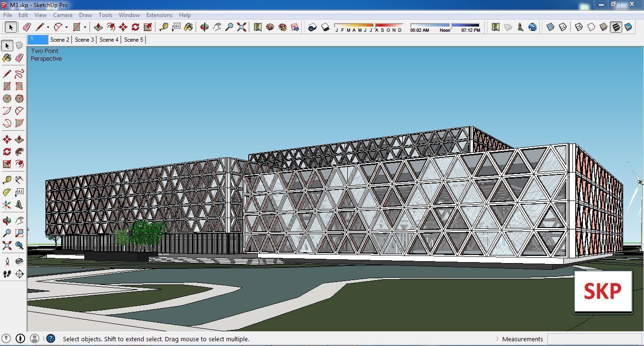
Task: Select the Axes tool
Action: point(7,205)
